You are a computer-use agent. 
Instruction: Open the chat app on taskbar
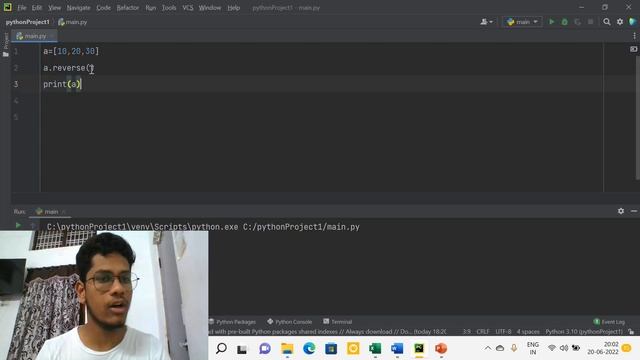[265, 349]
